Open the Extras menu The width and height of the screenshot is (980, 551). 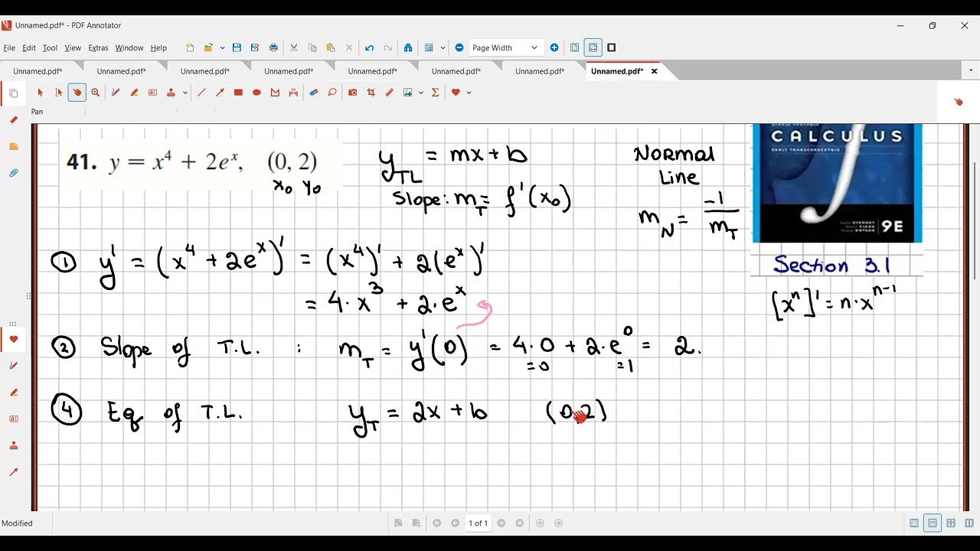coord(98,47)
